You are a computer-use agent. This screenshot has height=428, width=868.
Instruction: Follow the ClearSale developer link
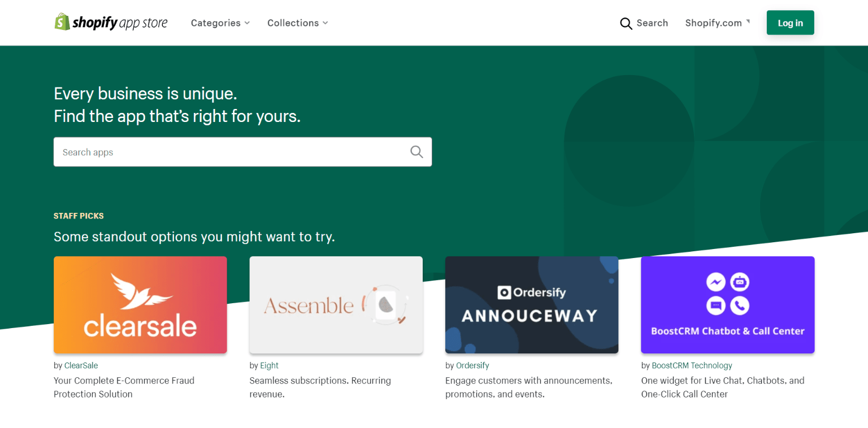pos(81,365)
